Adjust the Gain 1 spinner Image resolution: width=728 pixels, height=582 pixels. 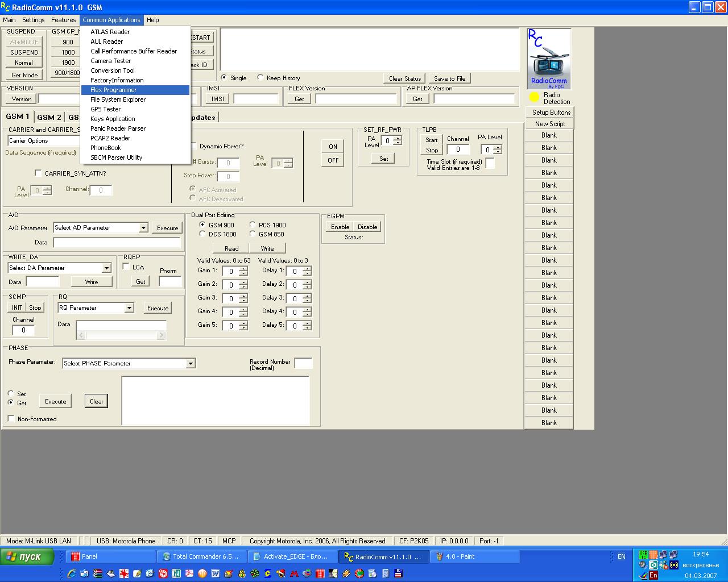[x=243, y=272]
